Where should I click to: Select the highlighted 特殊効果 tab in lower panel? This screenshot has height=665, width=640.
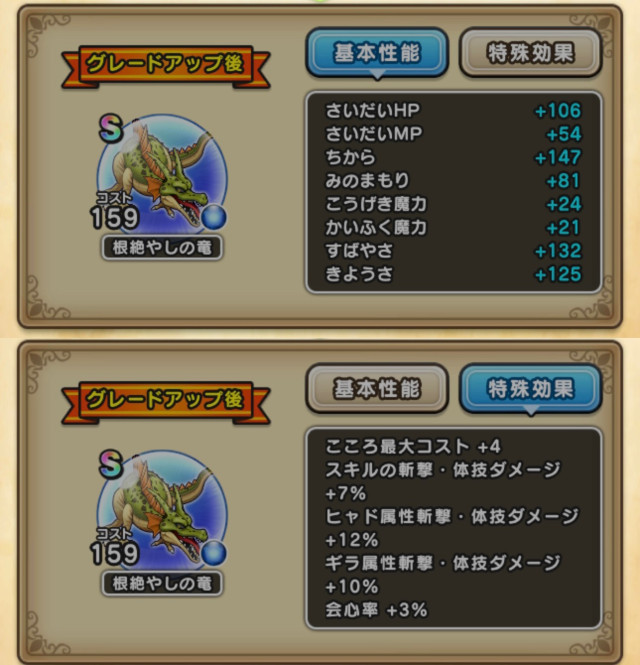[x=531, y=389]
